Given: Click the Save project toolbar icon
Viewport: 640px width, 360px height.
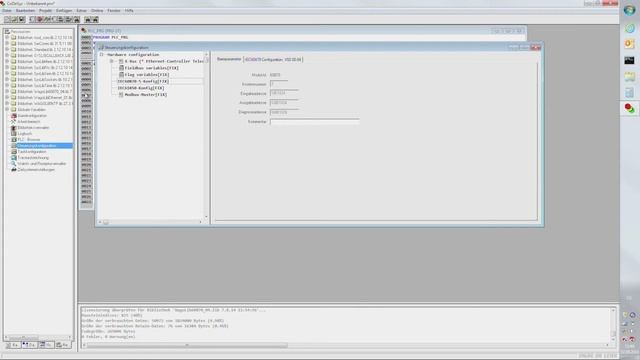Looking at the screenshot, I should 22,19.
